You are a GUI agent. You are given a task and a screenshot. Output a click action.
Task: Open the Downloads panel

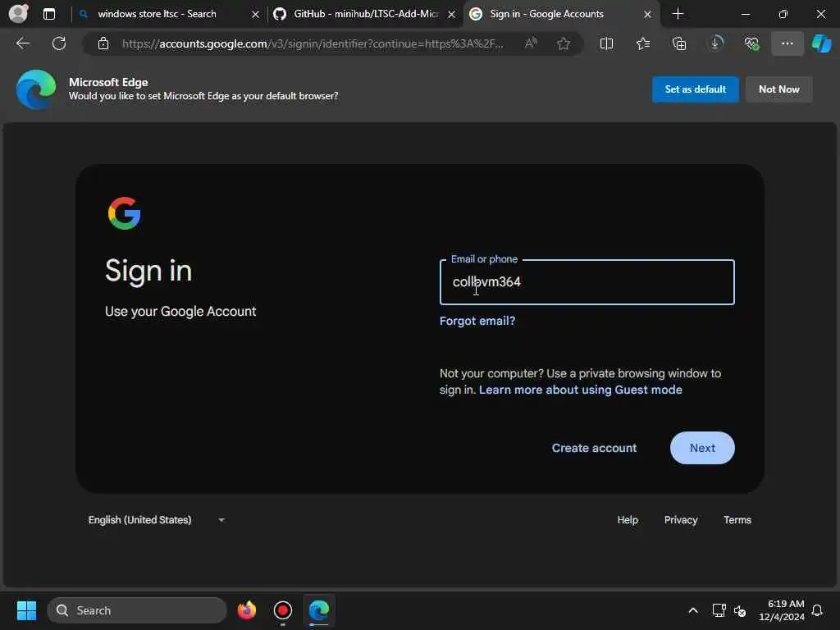(x=715, y=43)
